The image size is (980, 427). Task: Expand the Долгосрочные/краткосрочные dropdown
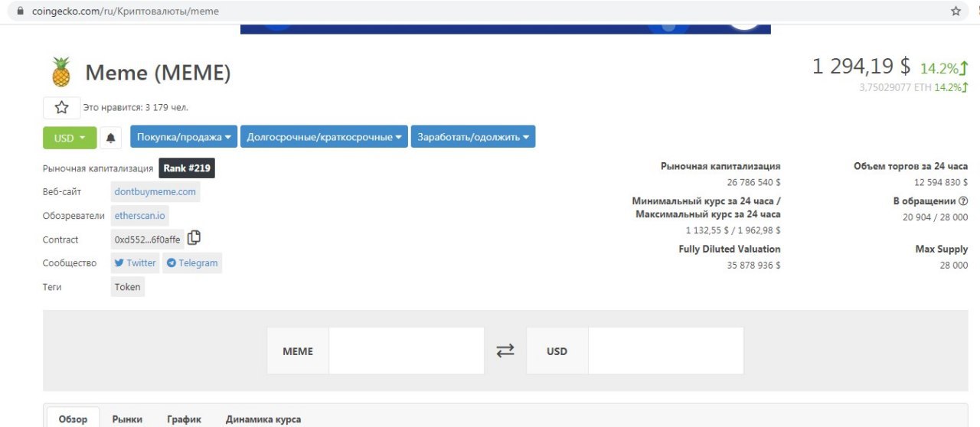325,137
